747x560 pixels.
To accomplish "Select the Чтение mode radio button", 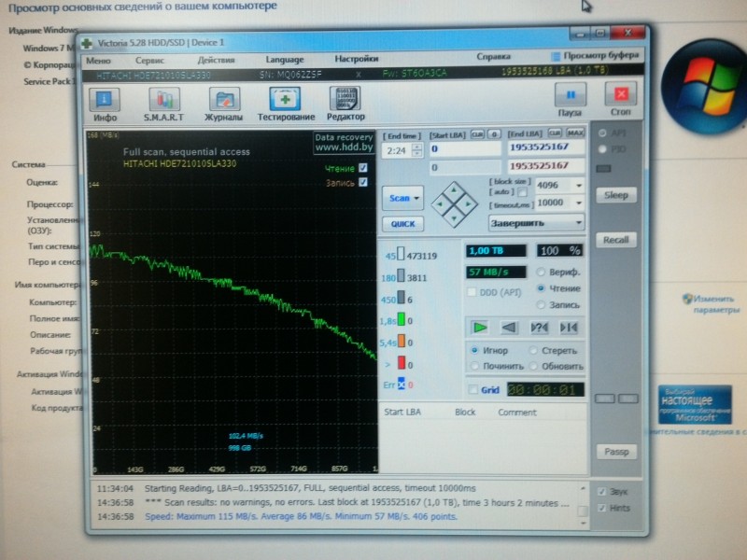I will pos(541,288).
